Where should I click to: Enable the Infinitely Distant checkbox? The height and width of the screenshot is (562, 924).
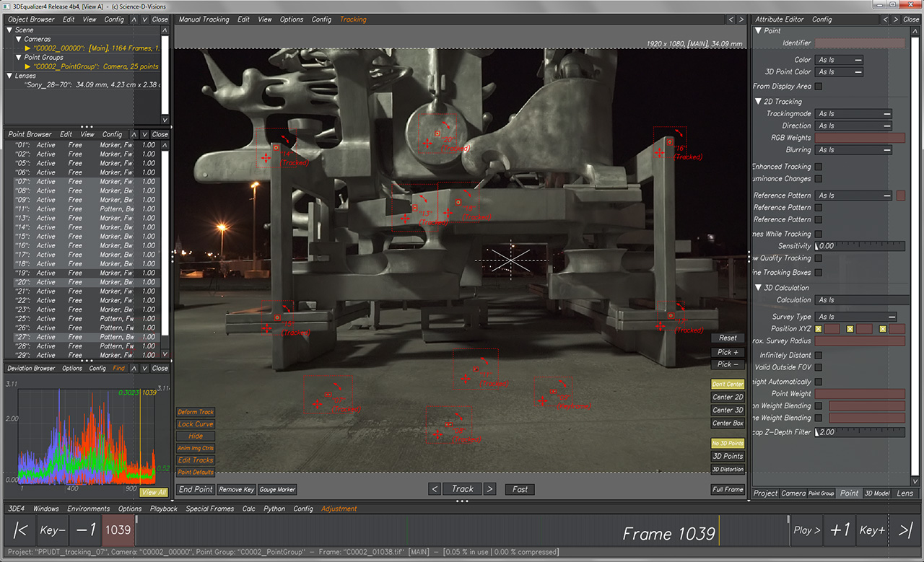(819, 355)
